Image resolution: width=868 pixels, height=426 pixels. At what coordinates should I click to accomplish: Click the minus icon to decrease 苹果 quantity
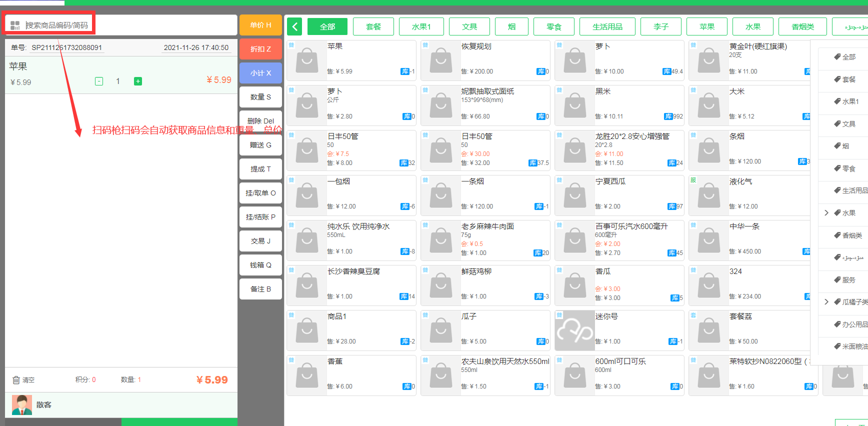coord(99,81)
